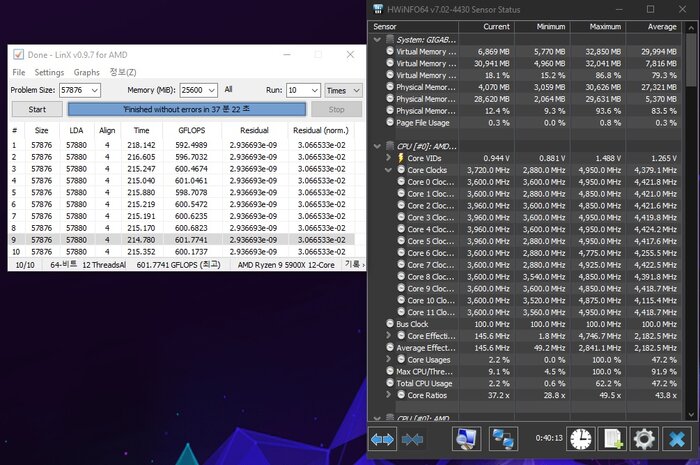The image size is (700, 465).
Task: Click HWiNFO title bar app icon
Action: pyautogui.click(x=378, y=9)
